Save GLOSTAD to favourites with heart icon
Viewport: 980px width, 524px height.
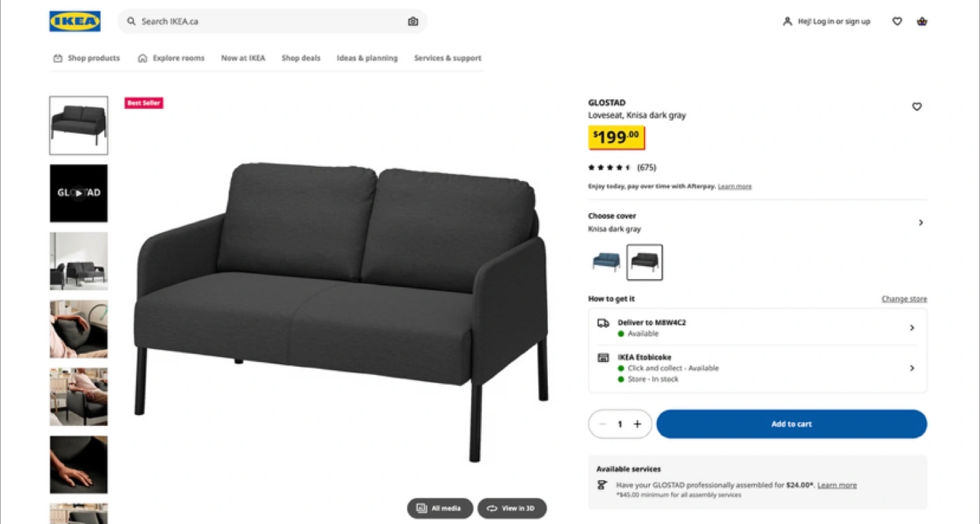[x=917, y=107]
